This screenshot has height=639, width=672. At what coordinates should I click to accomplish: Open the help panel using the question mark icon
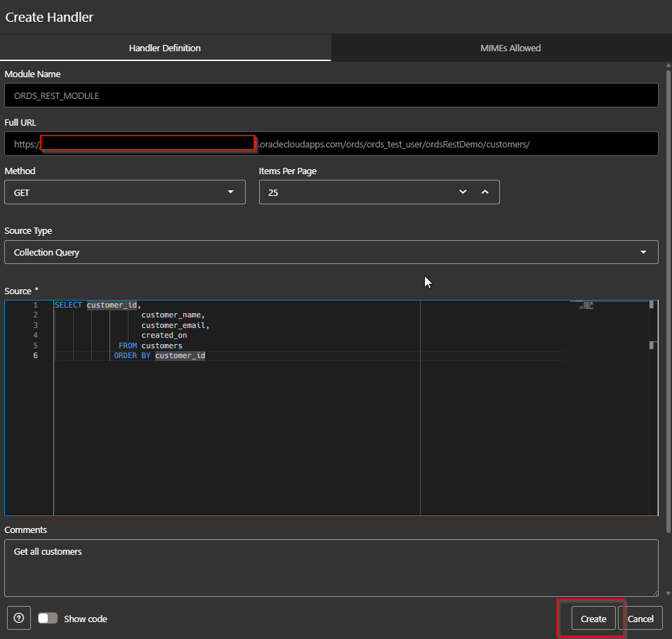[18, 618]
